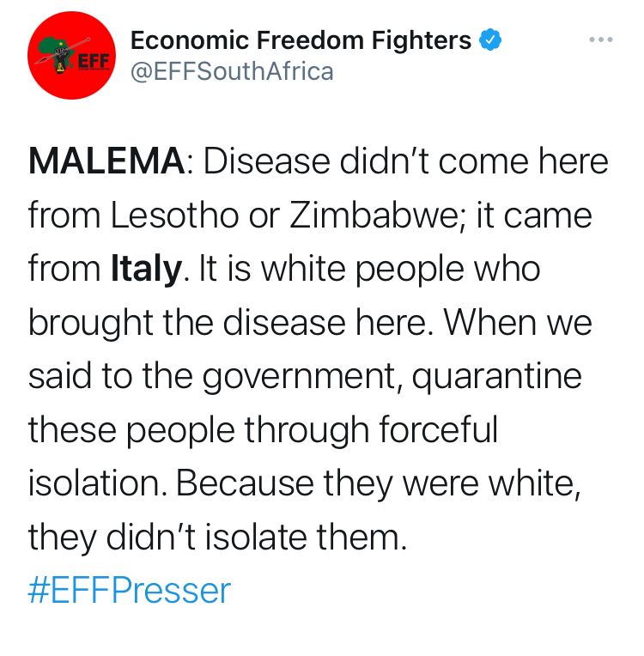This screenshot has width=644, height=656.
Task: Click the word forceful in the tweet
Action: coord(439,428)
